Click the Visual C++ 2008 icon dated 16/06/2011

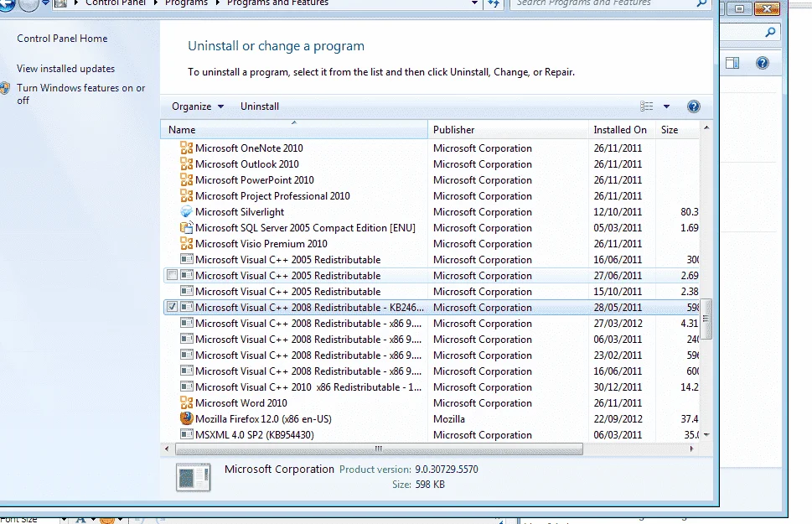(x=186, y=371)
